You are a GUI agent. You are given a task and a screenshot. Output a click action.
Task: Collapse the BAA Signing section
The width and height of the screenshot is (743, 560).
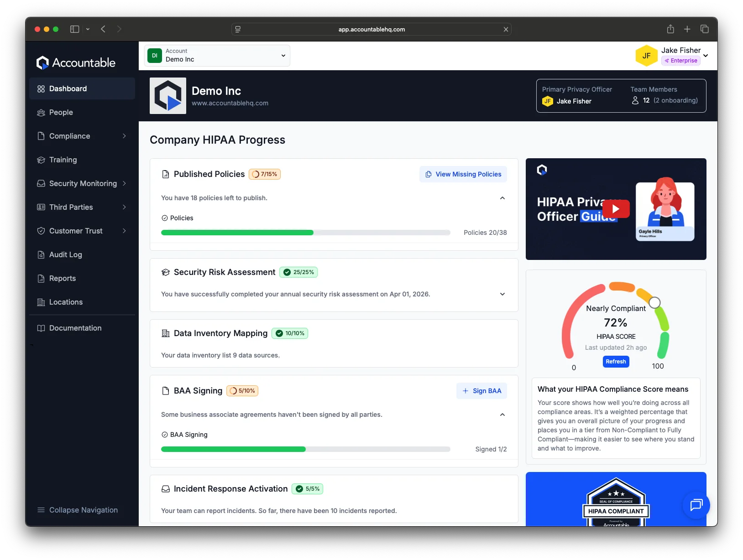502,415
